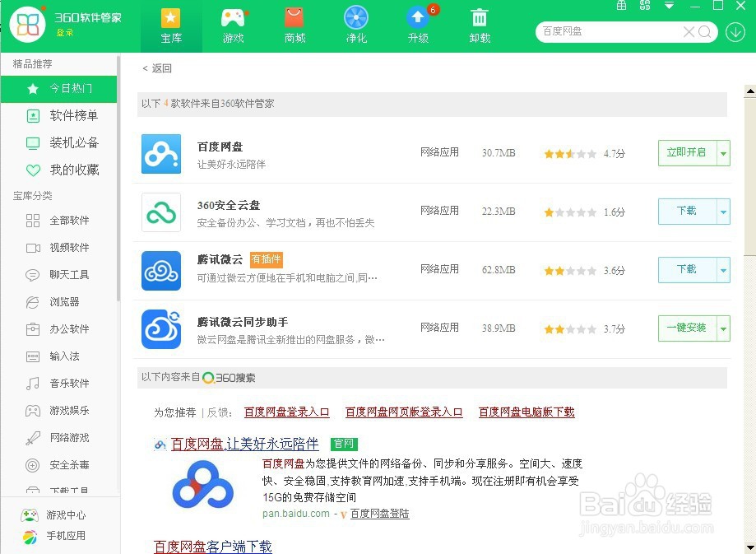Viewport: 756px width, 554px height.
Task: Expand install options next to 一键安装
Action: pyautogui.click(x=723, y=328)
